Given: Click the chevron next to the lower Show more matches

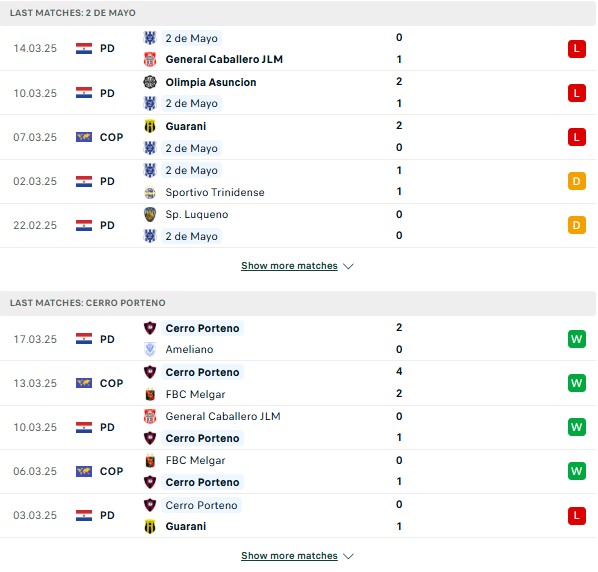Looking at the screenshot, I should (348, 556).
